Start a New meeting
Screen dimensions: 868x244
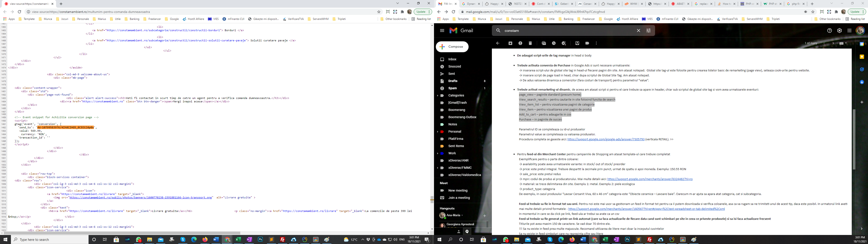tap(458, 190)
